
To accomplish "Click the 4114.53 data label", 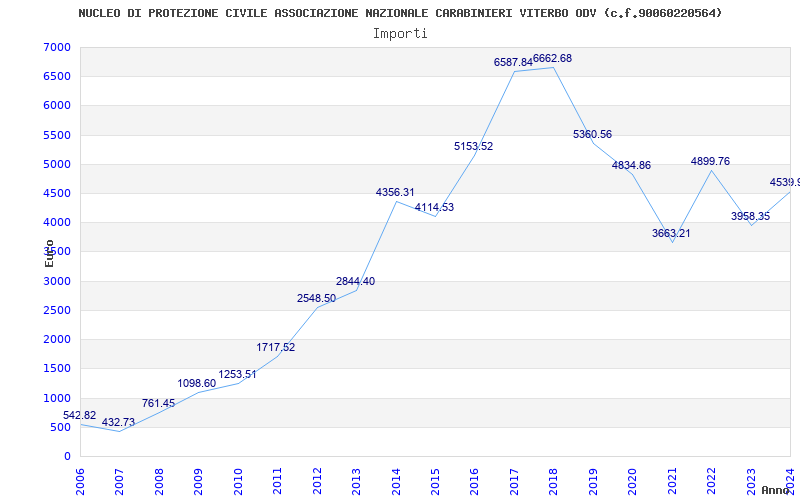I will tap(434, 208).
